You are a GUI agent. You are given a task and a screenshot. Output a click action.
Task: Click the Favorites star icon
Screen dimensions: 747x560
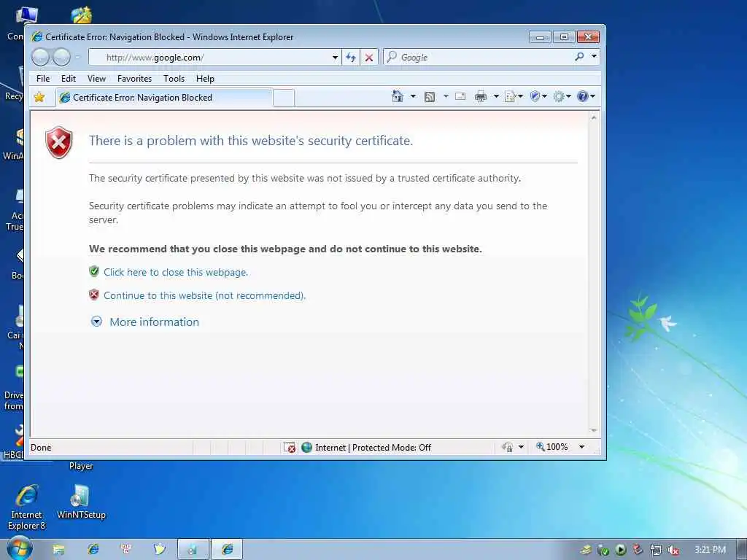click(39, 97)
